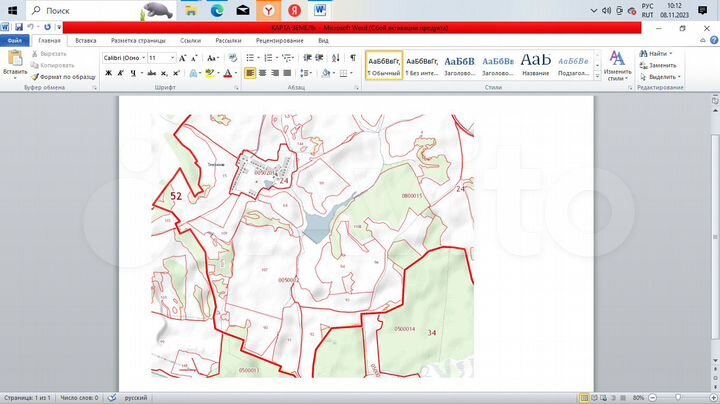Open the bullets list dropdown

259,58
